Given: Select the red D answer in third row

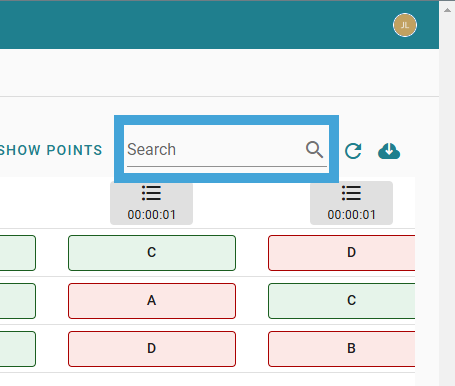Looking at the screenshot, I should (x=152, y=349).
